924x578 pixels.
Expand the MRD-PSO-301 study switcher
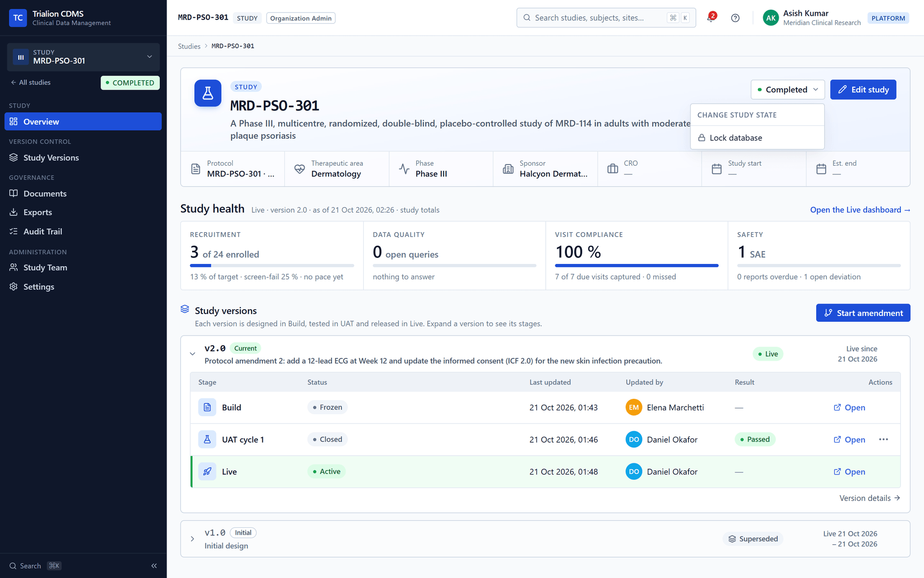(x=83, y=57)
